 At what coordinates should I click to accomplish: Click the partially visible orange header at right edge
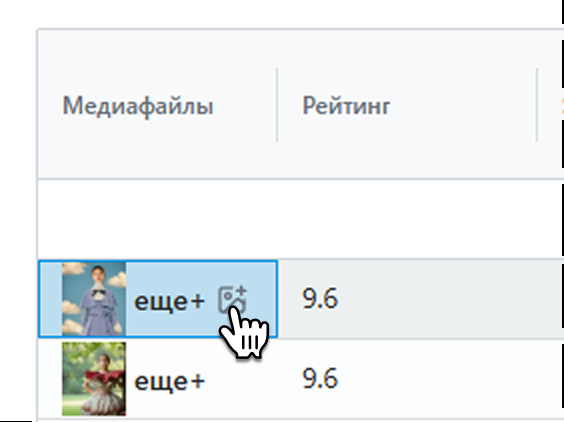click(562, 105)
